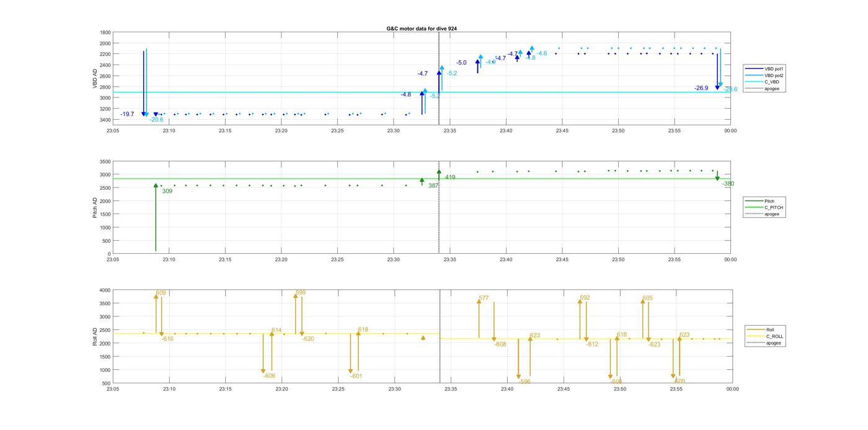Select the '-380' pitch data label

coord(728,184)
